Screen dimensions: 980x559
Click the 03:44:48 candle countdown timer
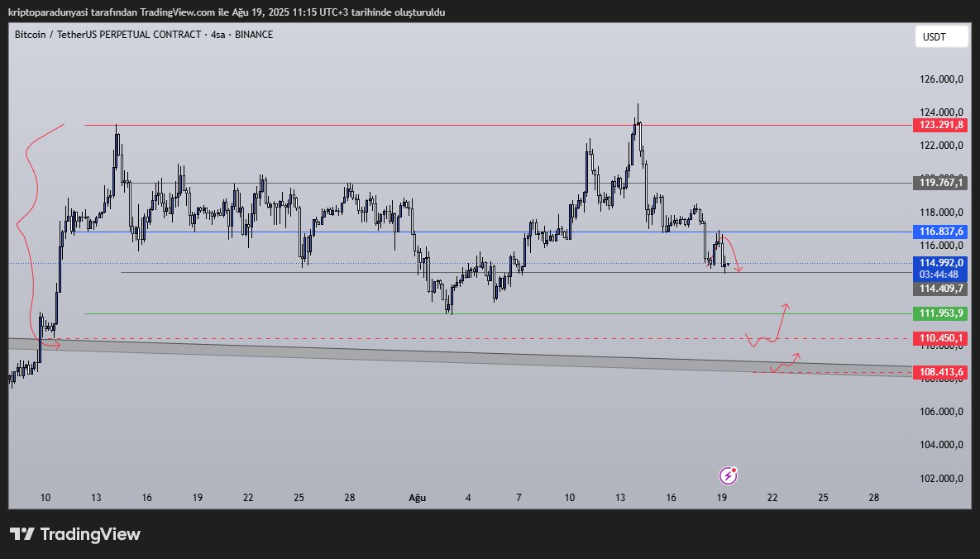[941, 274]
